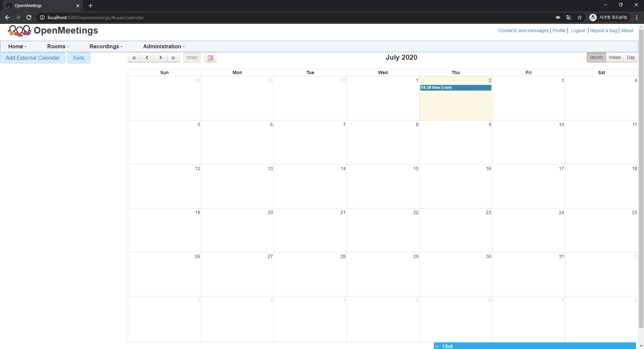Select July 28 day cell

310,274
